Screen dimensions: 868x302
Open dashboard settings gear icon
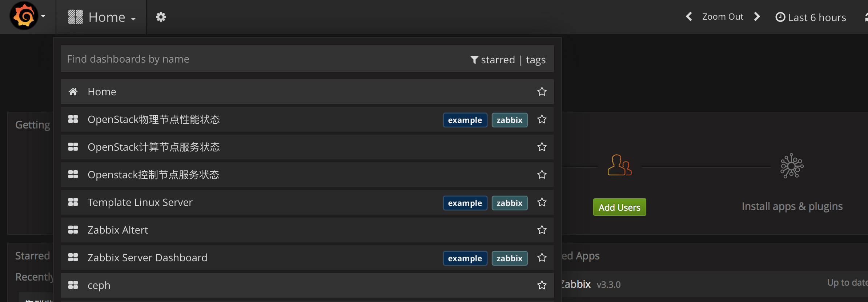161,17
